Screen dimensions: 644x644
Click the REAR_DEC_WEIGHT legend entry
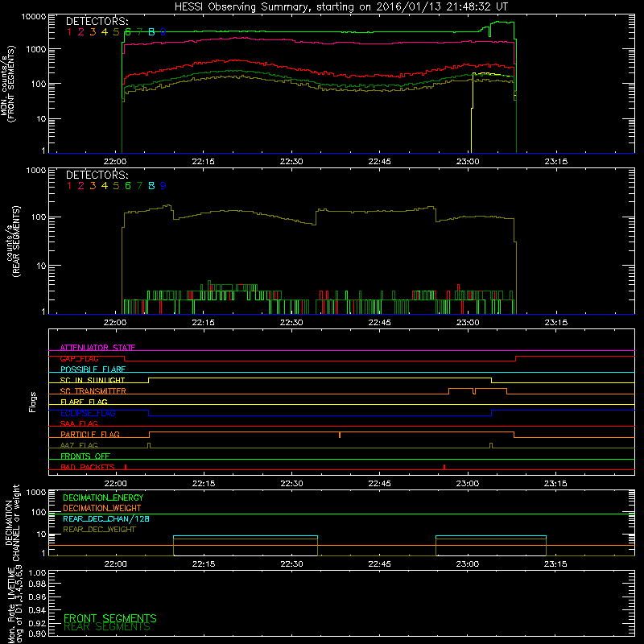click(x=99, y=530)
